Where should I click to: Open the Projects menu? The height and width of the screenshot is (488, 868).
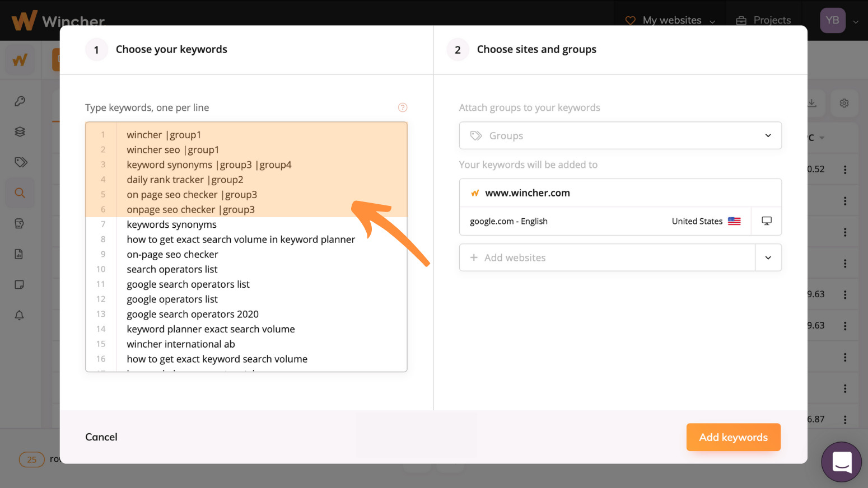(771, 20)
